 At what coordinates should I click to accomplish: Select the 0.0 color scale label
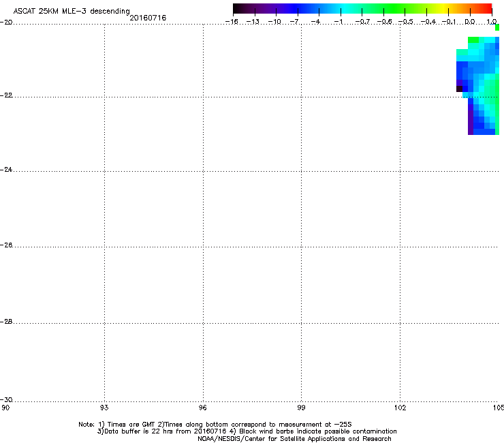[x=470, y=22]
